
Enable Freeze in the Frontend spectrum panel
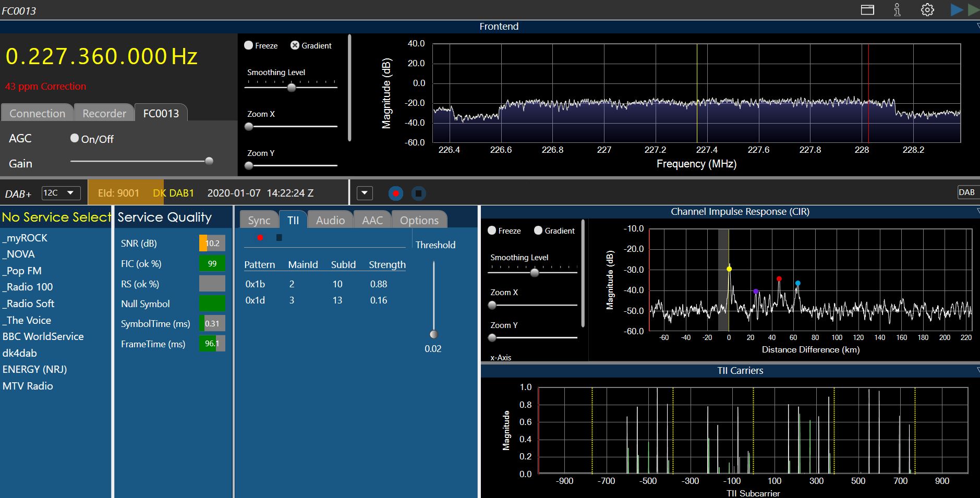coord(249,45)
